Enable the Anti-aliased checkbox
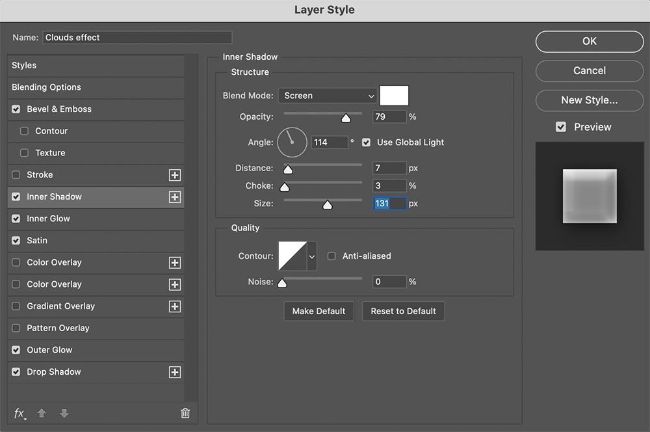Viewport: 650px width, 432px height. point(332,256)
